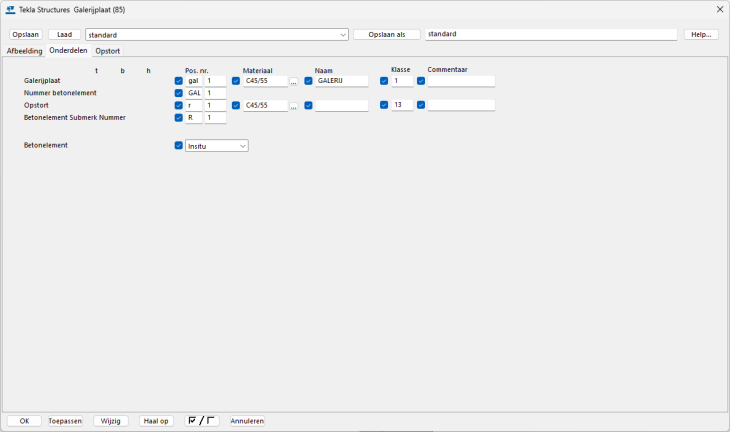Image resolution: width=730 pixels, height=432 pixels.
Task: Toggle Galerijplaat Commentaar checkbox
Action: 421,81
